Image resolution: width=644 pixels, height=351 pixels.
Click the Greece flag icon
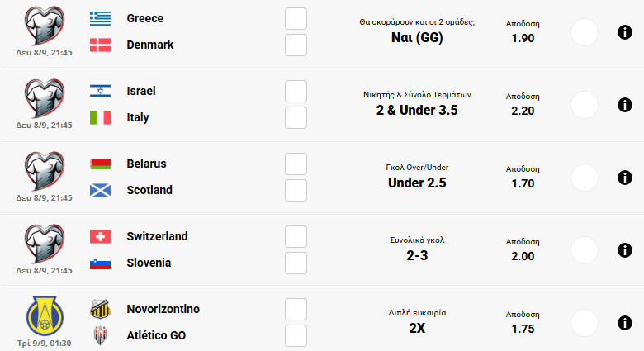click(x=100, y=18)
